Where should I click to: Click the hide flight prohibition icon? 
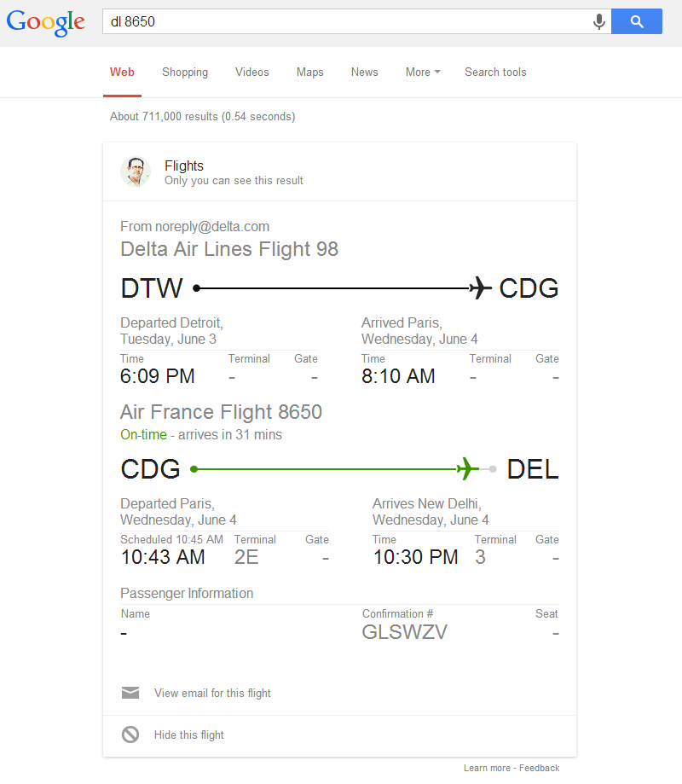(130, 735)
